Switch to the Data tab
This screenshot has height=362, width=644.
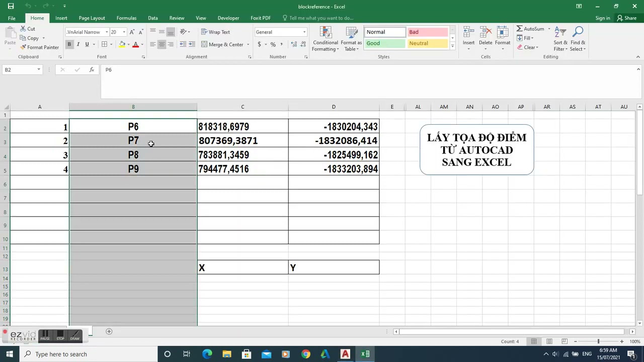click(153, 18)
